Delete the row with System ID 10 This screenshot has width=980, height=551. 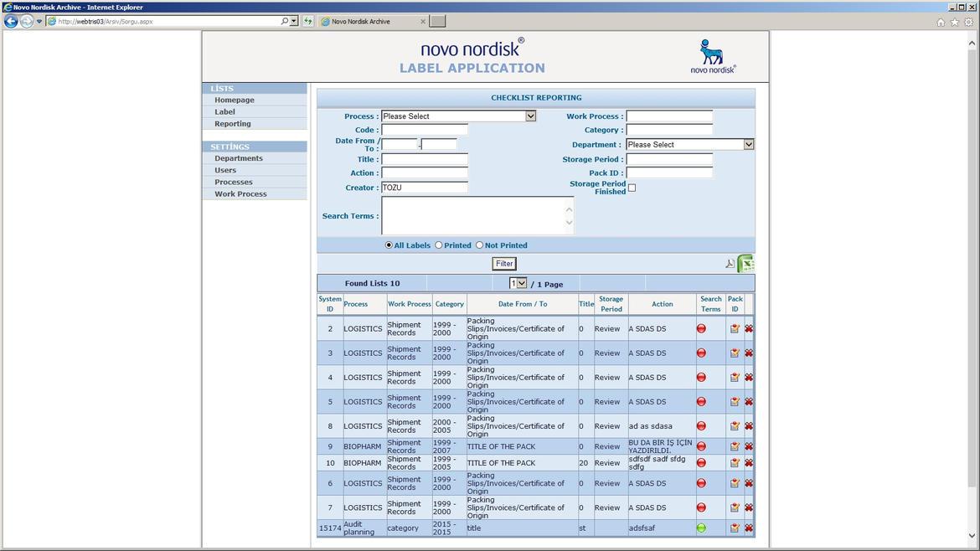pos(749,463)
